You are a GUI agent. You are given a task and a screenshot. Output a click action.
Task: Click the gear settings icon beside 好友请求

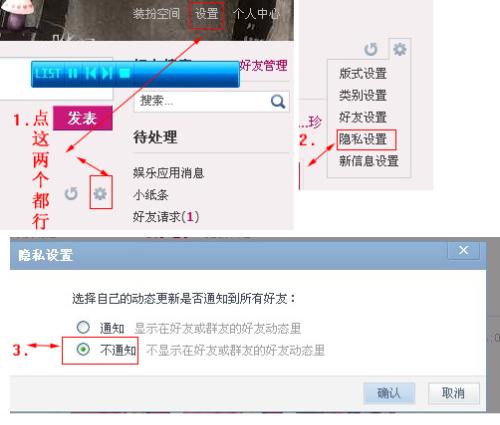pyautogui.click(x=100, y=193)
